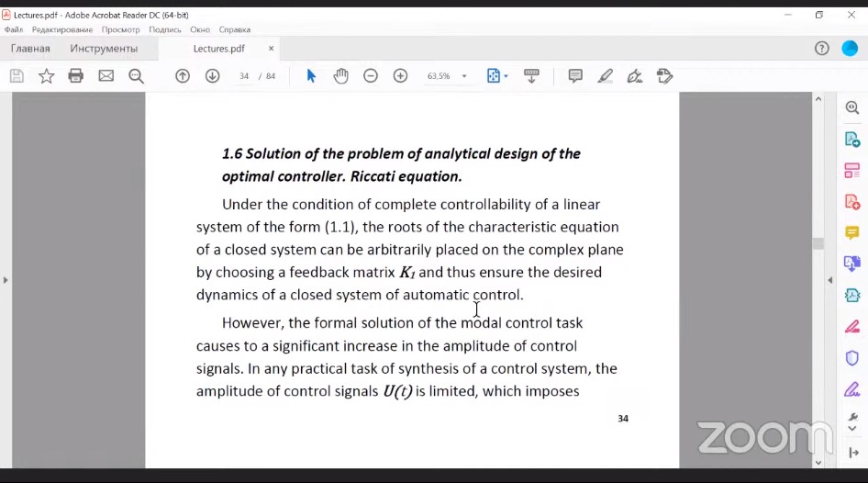Restore down the Acrobat window
The height and width of the screenshot is (483, 868).
(819, 15)
